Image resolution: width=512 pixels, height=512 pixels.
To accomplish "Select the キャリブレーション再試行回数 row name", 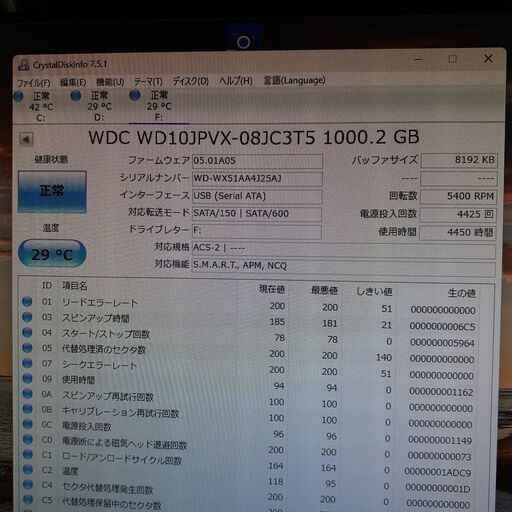I will click(x=121, y=413).
